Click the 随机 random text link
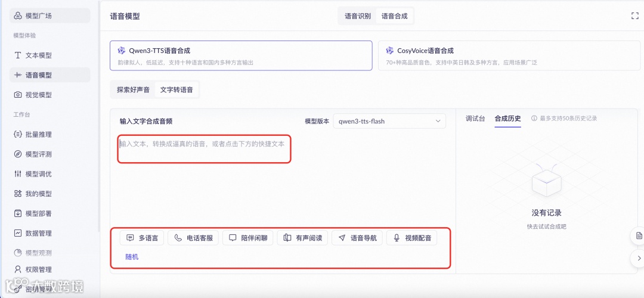This screenshot has width=644, height=298. coord(132,257)
